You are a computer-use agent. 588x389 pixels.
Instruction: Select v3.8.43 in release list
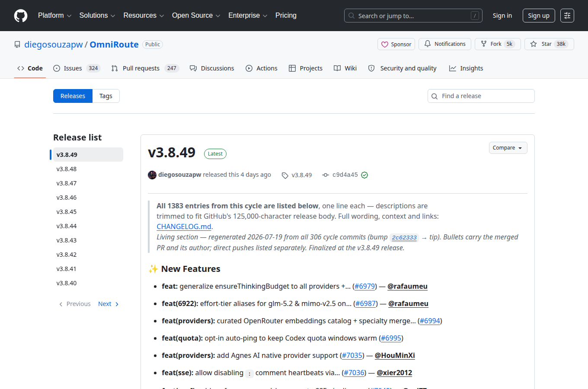pyautogui.click(x=88, y=240)
